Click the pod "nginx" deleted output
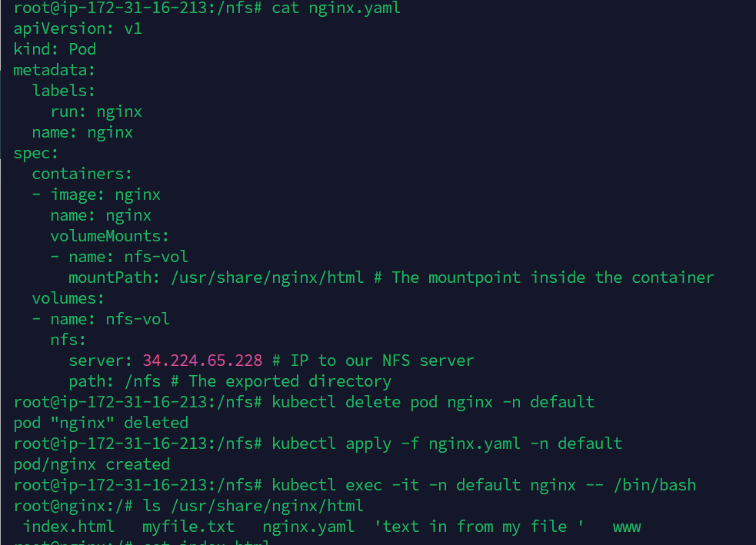 click(101, 423)
